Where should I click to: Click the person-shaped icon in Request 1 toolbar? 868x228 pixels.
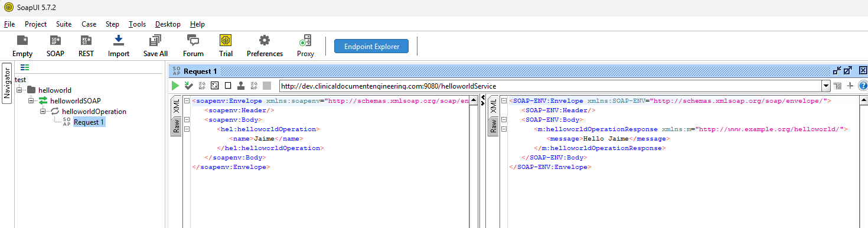point(241,86)
